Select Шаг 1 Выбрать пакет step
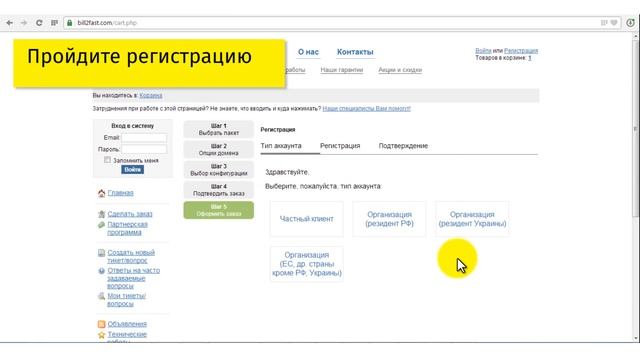This screenshot has width=640, height=360. pyautogui.click(x=218, y=129)
